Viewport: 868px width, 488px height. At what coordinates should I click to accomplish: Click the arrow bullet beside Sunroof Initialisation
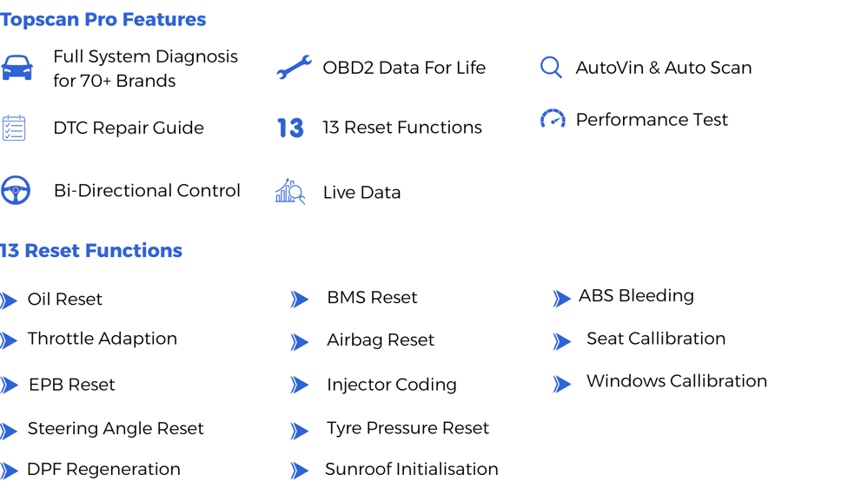pyautogui.click(x=300, y=471)
